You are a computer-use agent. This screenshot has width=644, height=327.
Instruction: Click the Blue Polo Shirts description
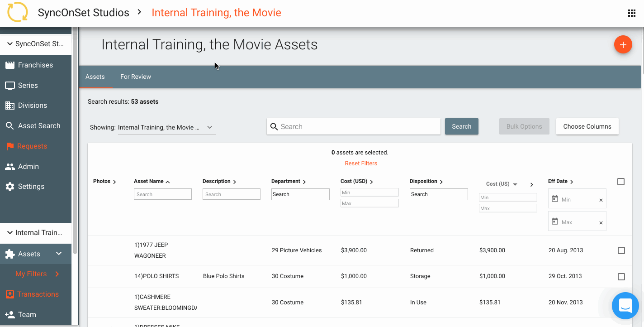tap(223, 276)
